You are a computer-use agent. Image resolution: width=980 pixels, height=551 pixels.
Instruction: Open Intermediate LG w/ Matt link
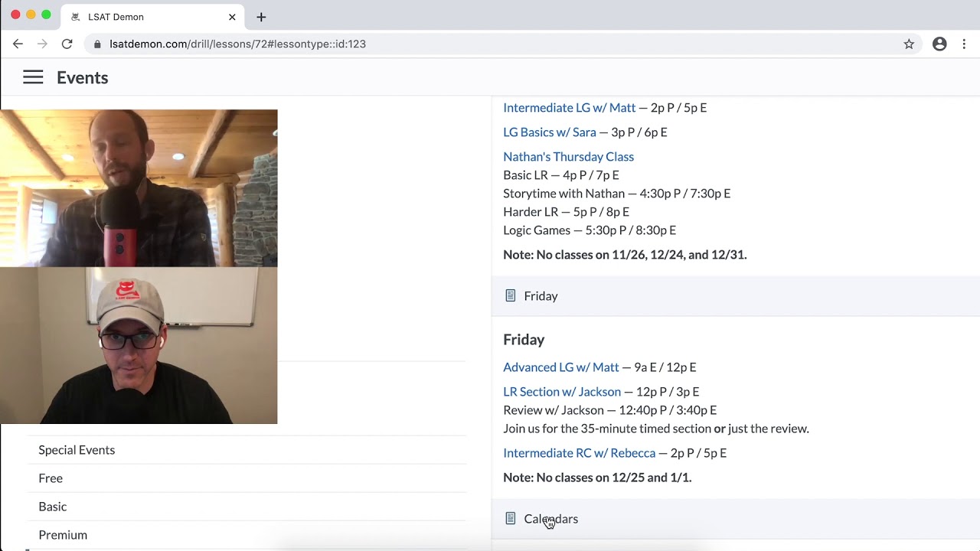click(569, 108)
